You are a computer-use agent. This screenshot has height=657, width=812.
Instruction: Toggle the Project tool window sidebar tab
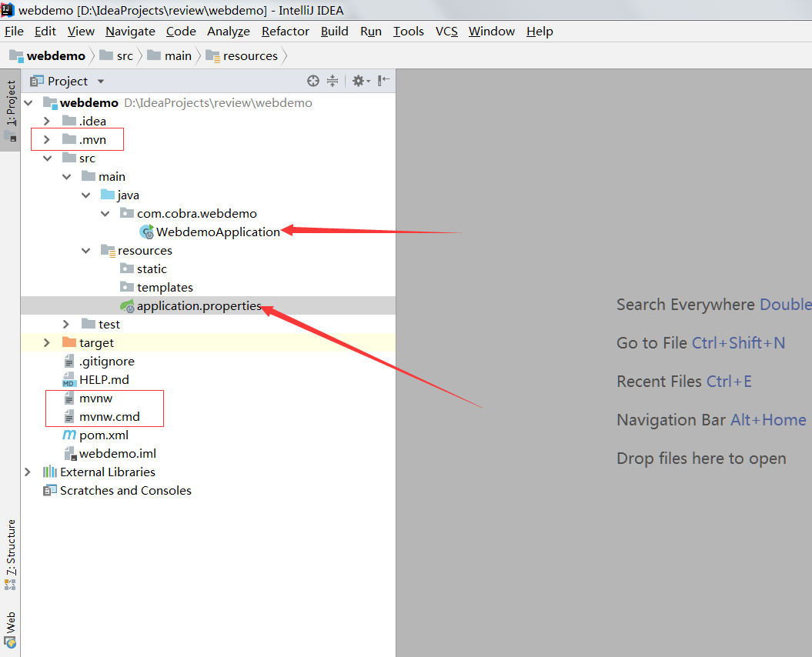point(10,110)
